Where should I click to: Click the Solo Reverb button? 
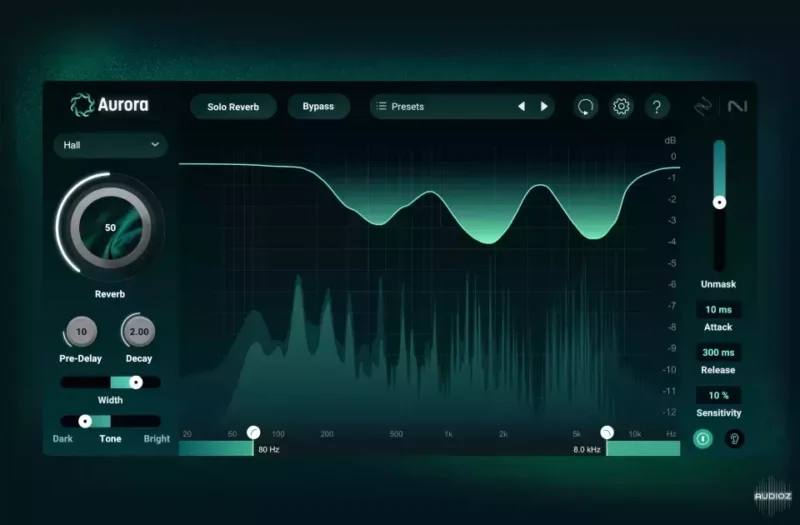[233, 106]
